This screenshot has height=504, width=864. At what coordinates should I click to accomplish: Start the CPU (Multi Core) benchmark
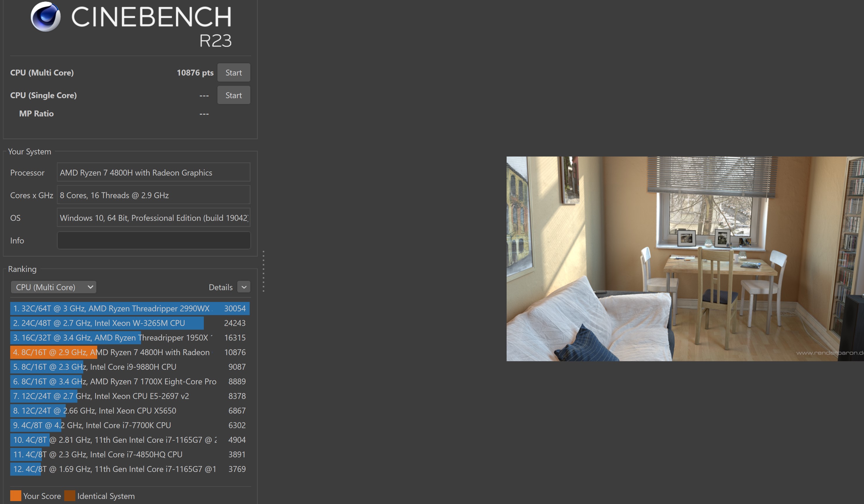pyautogui.click(x=234, y=73)
